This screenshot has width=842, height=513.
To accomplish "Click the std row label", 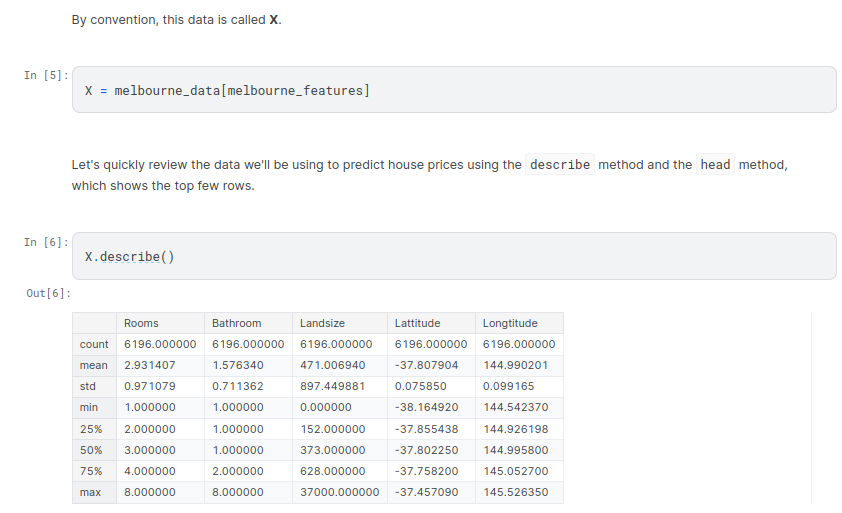I will 88,386.
